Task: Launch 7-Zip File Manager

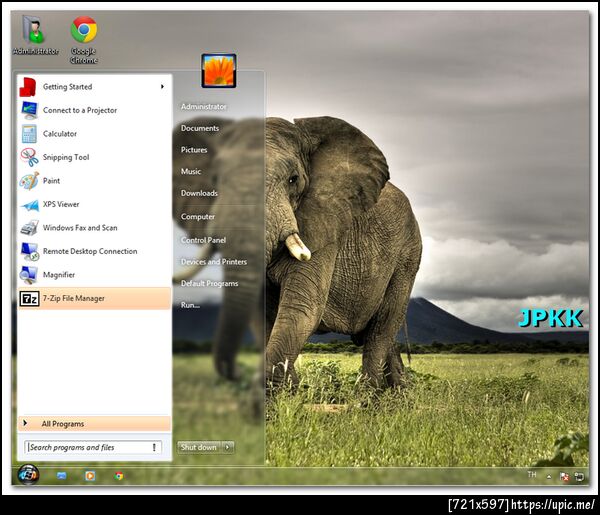Action: [x=94, y=298]
